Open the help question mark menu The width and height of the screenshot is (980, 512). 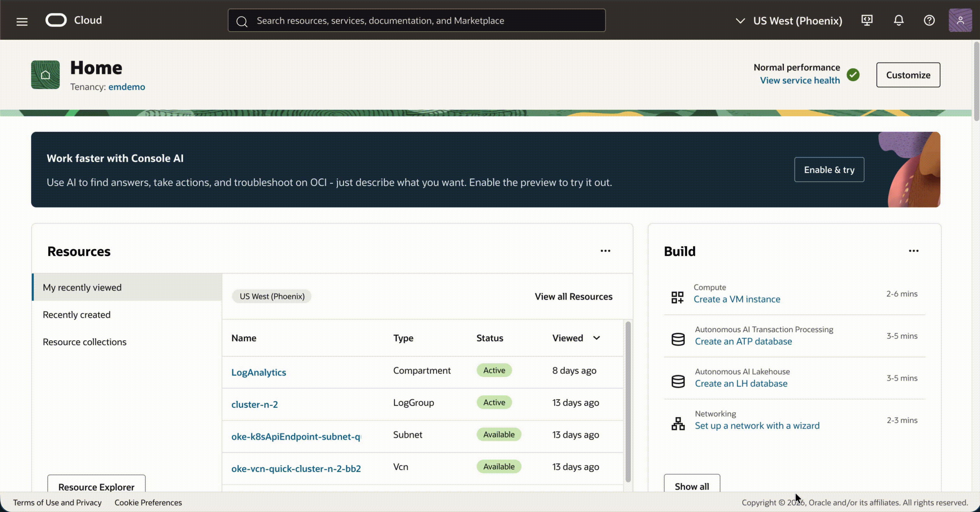929,20
